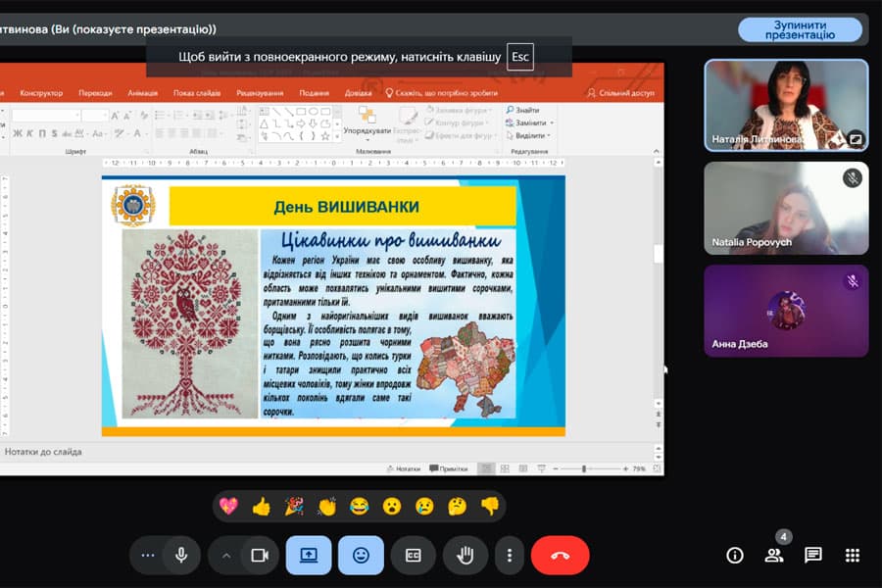882x588 pixels.
Task: Open the Анімація ribbon tab
Action: [142, 93]
